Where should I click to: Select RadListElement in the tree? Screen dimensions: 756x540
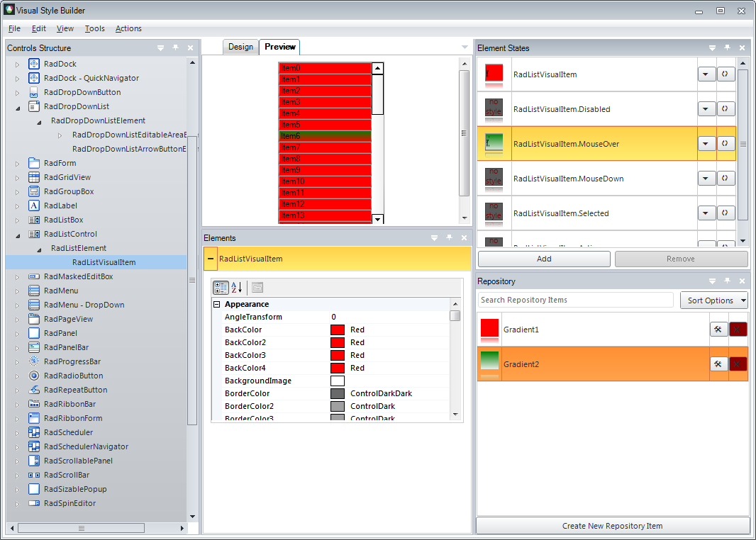coord(79,248)
